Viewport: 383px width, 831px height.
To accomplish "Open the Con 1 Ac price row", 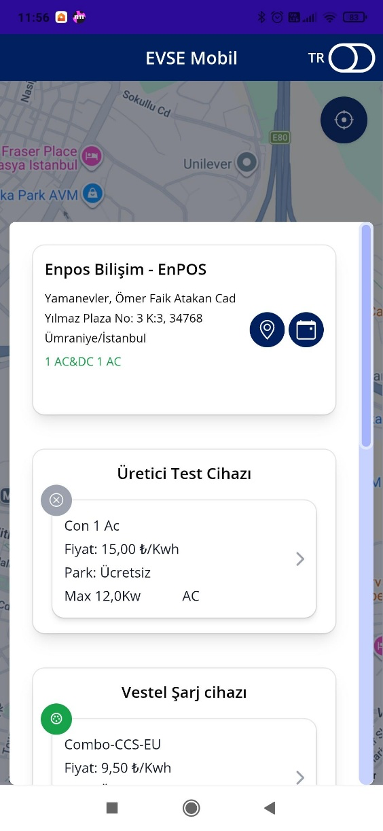I will 122,549.
